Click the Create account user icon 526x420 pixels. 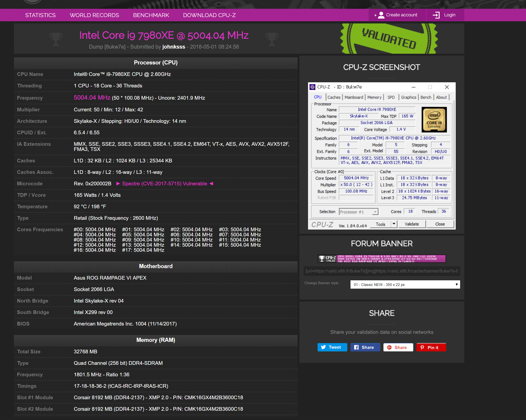pyautogui.click(x=381, y=15)
